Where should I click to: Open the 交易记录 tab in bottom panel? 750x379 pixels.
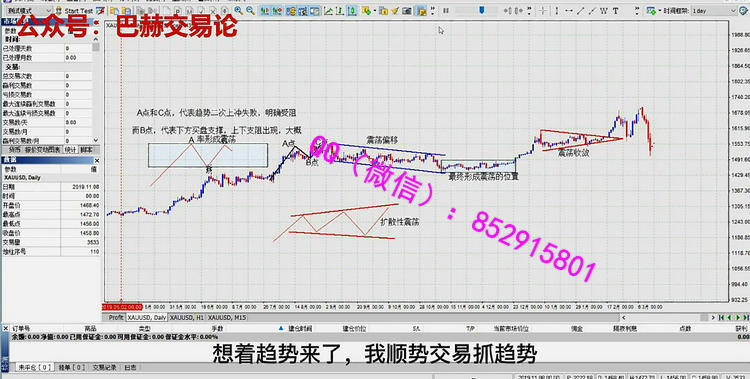104,368
